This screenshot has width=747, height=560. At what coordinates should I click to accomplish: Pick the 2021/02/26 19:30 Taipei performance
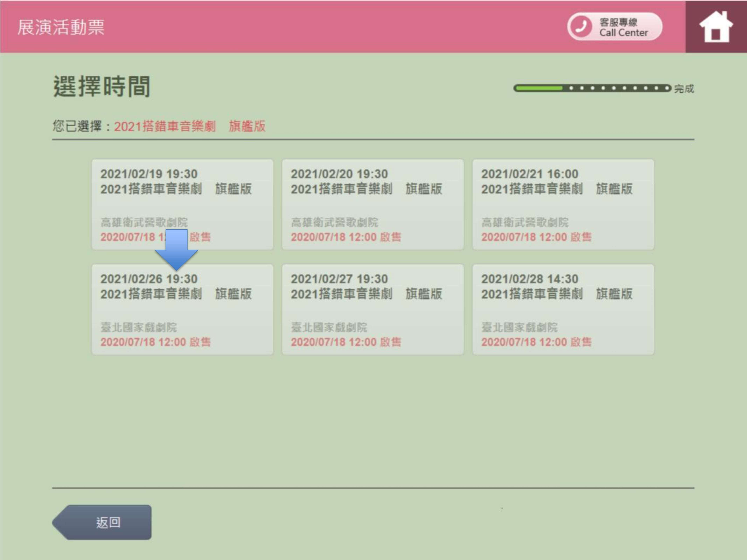(x=182, y=310)
